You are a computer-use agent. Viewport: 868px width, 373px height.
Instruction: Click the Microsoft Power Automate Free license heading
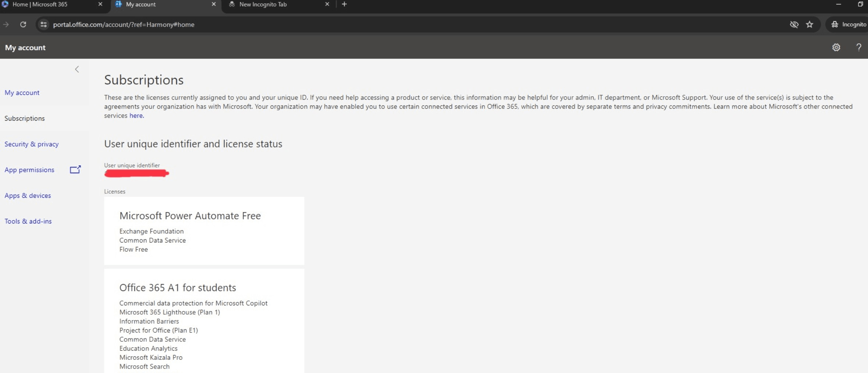click(x=190, y=216)
